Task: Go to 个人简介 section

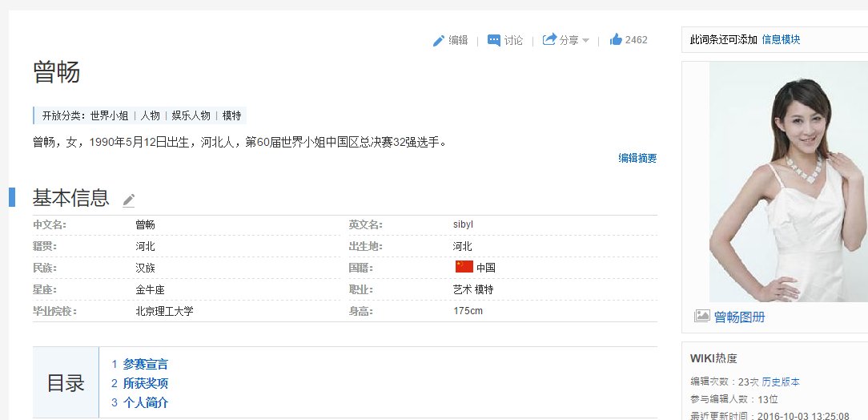Action: coord(145,402)
